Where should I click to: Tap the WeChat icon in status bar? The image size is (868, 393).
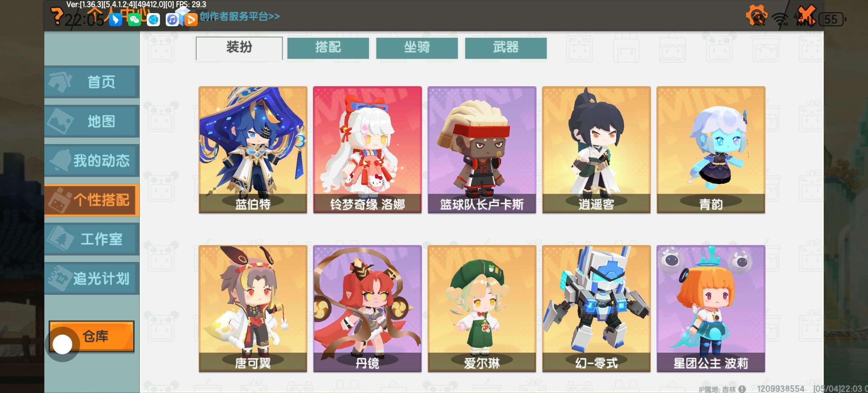[x=134, y=20]
